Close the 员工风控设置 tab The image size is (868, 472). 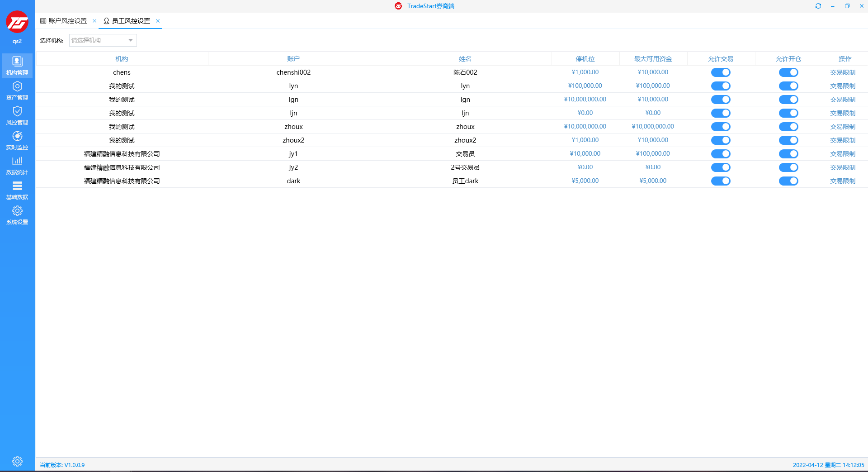[x=158, y=21]
